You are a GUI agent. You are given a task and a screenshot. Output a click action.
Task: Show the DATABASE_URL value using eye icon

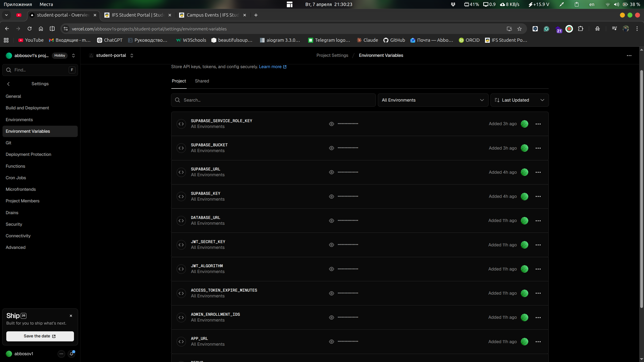[332, 221]
